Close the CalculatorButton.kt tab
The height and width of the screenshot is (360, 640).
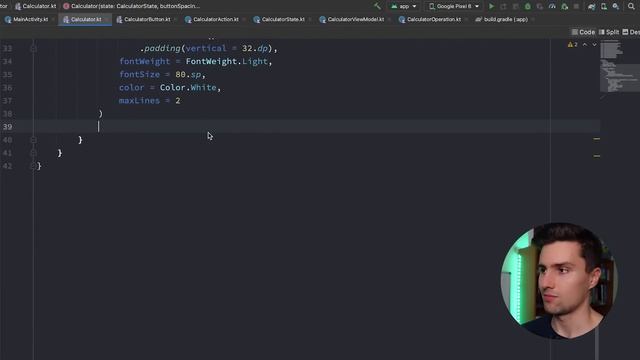(x=176, y=19)
